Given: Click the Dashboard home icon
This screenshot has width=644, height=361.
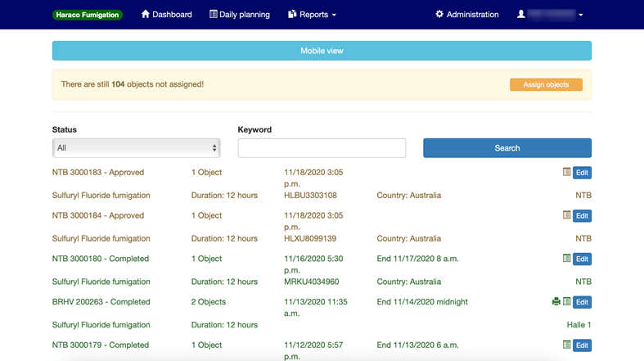Looking at the screenshot, I should (x=146, y=15).
